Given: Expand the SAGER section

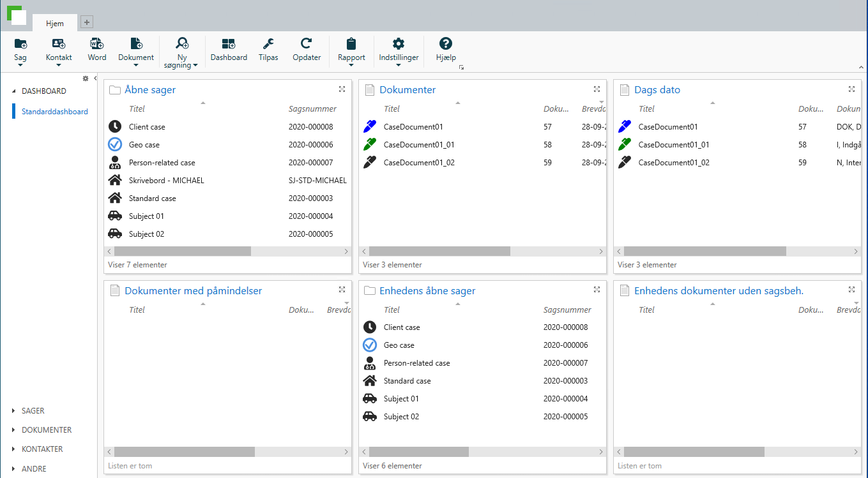Looking at the screenshot, I should click(14, 411).
